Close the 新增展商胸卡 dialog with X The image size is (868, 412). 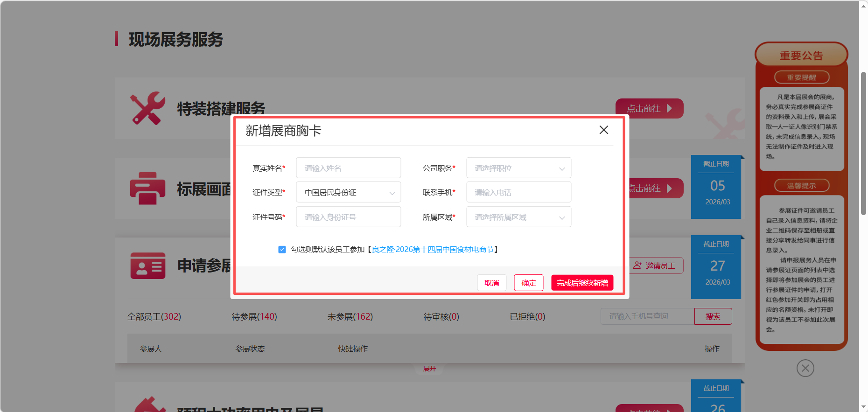tap(603, 130)
